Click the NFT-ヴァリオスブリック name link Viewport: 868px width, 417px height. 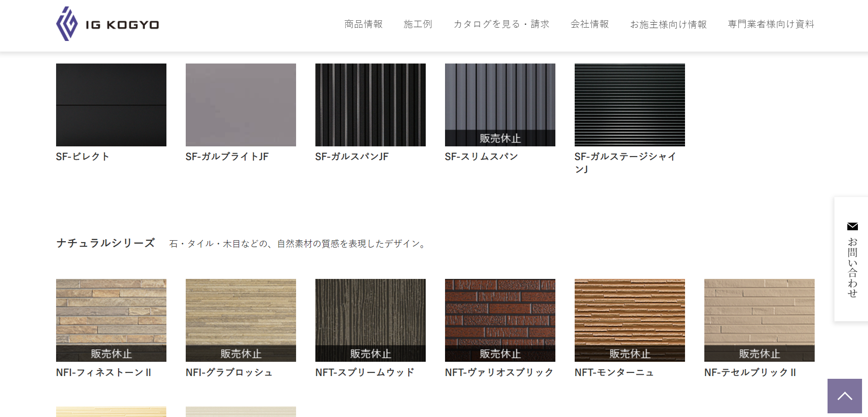[x=499, y=372]
